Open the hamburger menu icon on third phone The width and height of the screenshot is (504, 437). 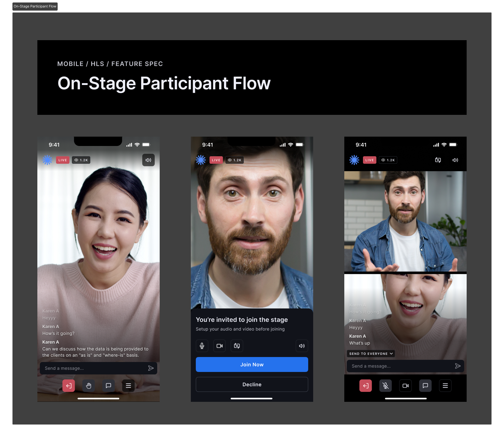coord(445,386)
